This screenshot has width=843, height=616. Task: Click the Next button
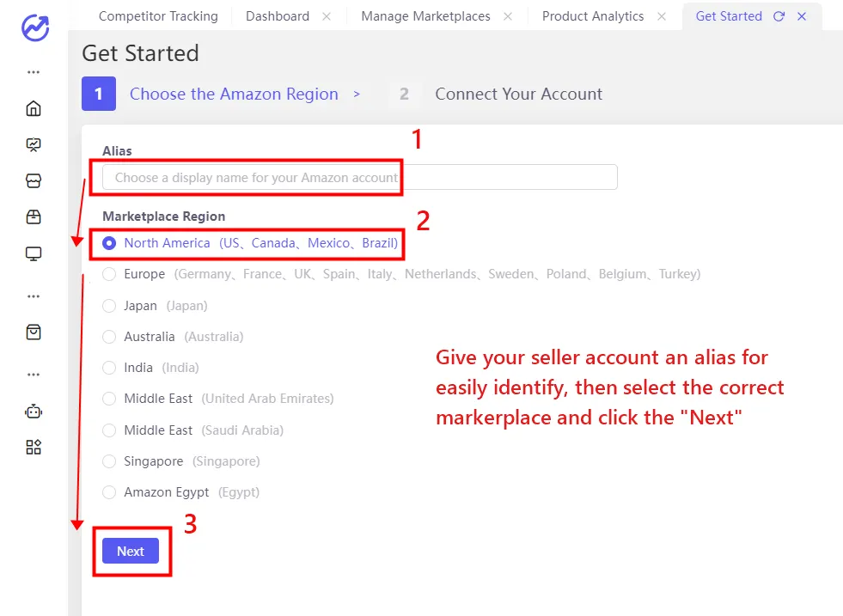(131, 551)
